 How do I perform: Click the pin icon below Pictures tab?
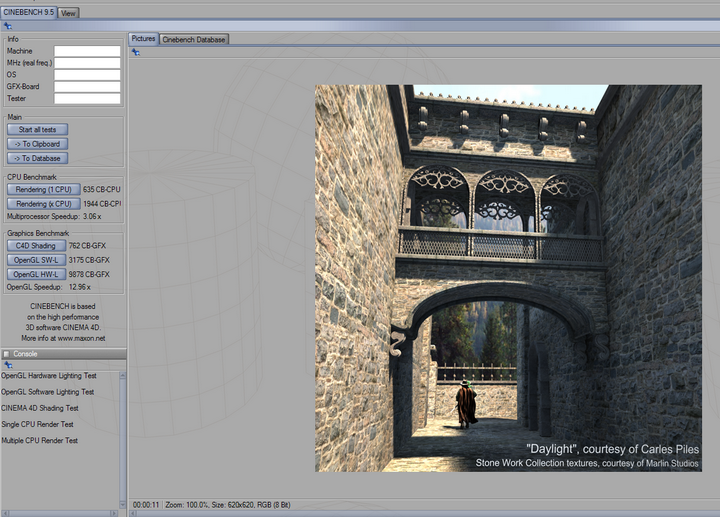click(135, 52)
